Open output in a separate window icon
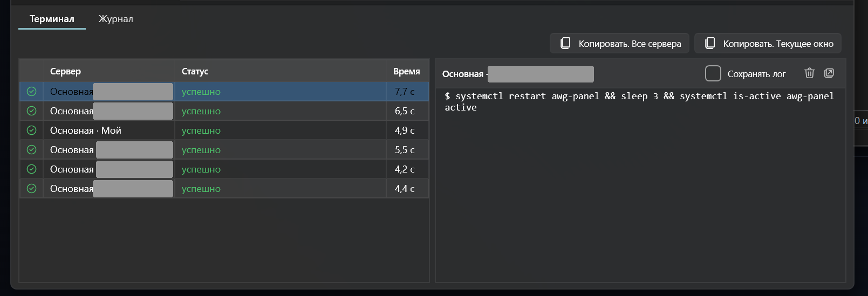 point(829,73)
